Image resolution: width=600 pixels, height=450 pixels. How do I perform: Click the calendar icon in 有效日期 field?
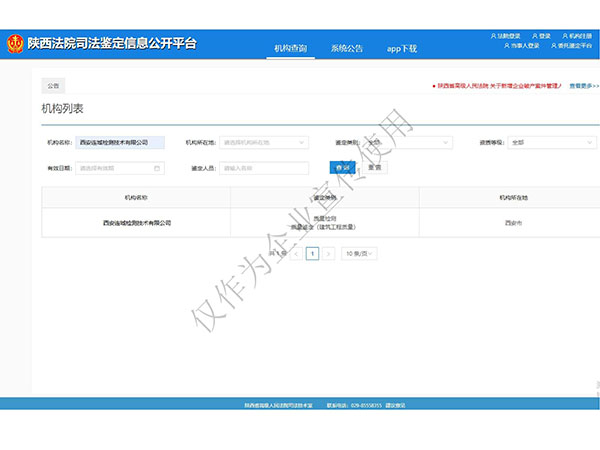[156, 168]
